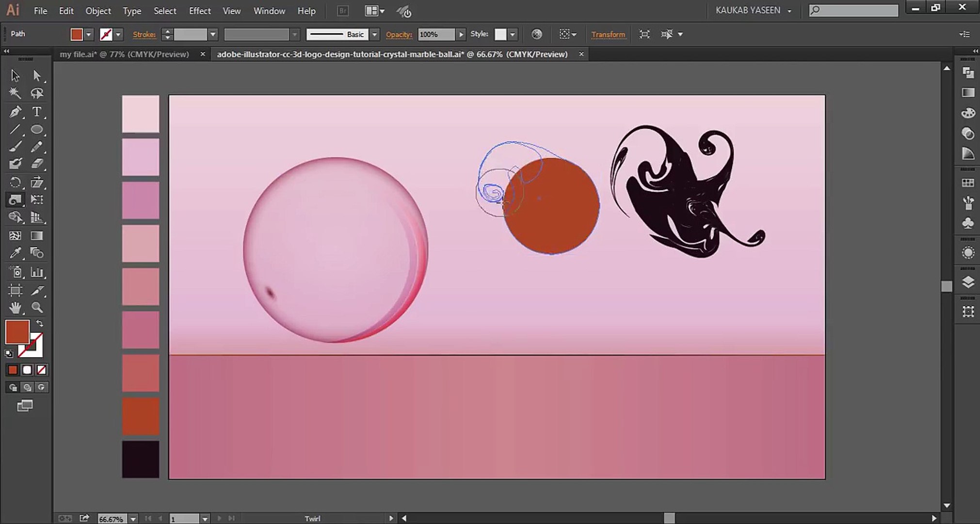The height and width of the screenshot is (524, 980).
Task: Expand the Stroke weight dropdown
Action: tap(213, 34)
